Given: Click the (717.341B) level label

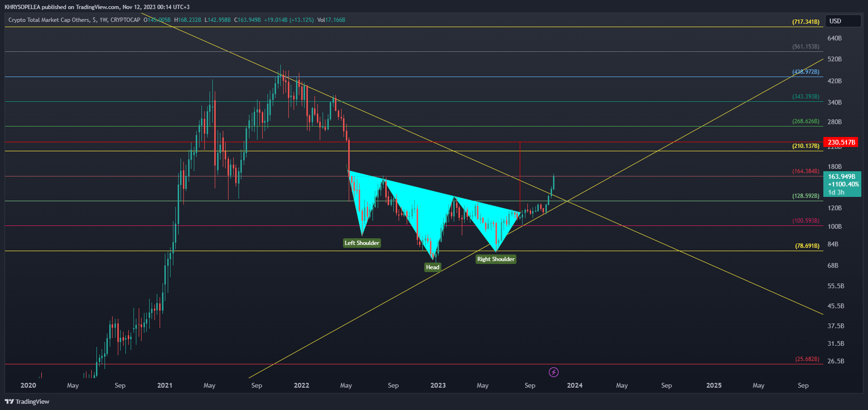Looking at the screenshot, I should pyautogui.click(x=806, y=22).
